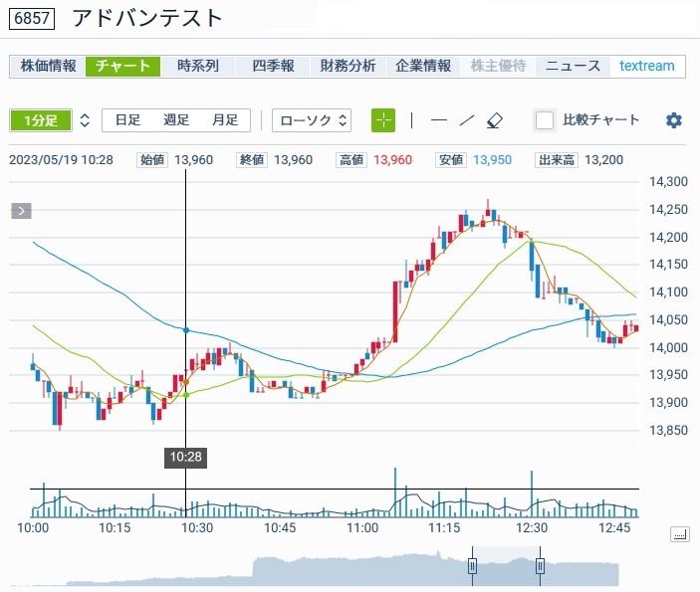700x592 pixels.
Task: Expand side panel with arrow button
Action: (x=22, y=210)
